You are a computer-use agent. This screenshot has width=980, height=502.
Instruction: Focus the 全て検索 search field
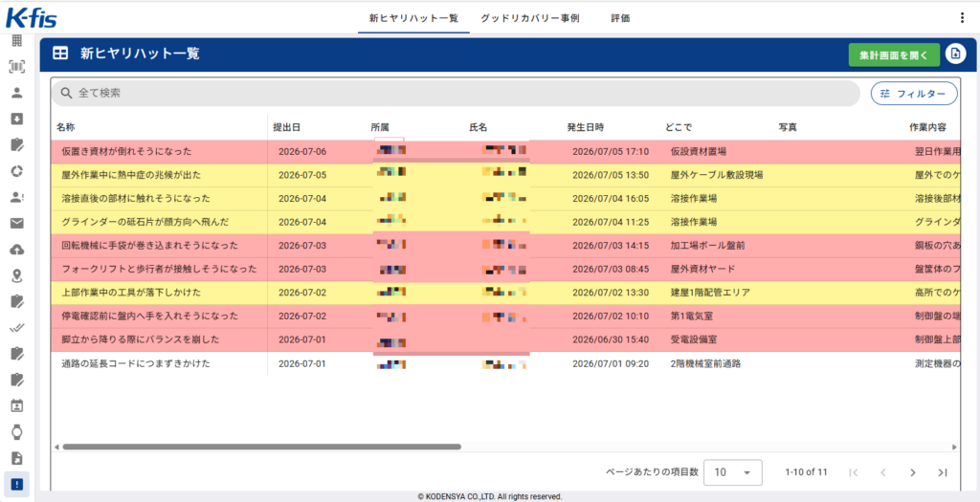(456, 93)
